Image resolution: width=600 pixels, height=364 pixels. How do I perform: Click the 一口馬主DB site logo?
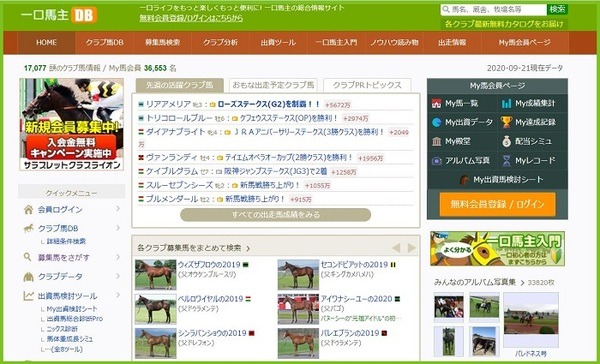59,15
